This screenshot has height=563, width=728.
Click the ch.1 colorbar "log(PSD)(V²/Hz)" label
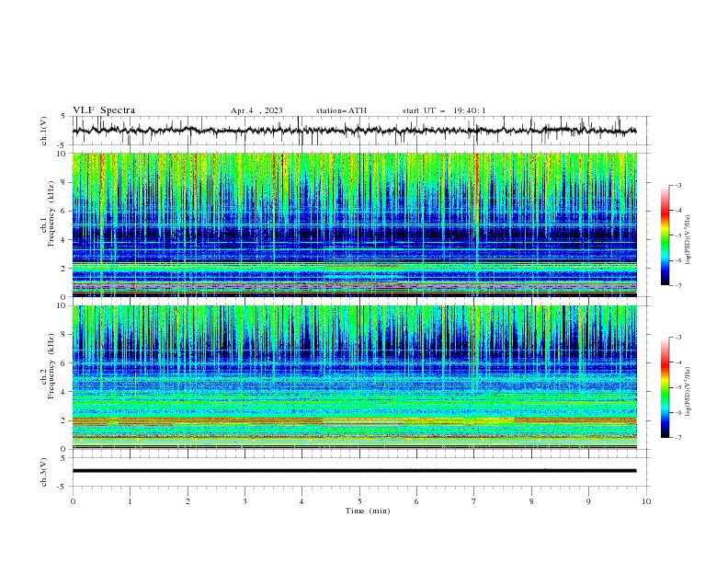click(688, 240)
